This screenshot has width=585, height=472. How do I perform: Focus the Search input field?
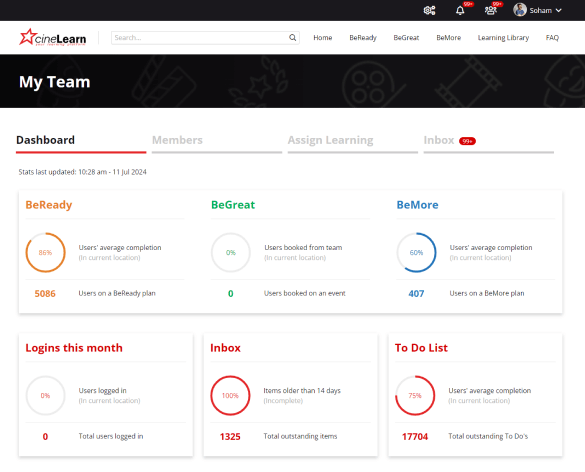pos(205,38)
